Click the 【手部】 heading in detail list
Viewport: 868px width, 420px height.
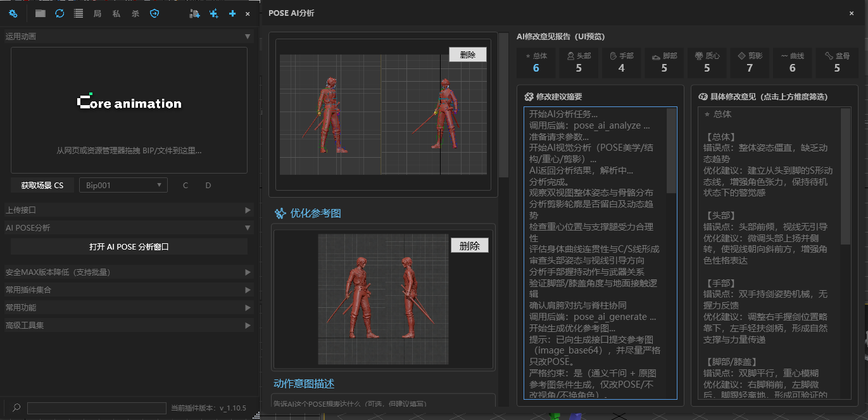point(720,283)
